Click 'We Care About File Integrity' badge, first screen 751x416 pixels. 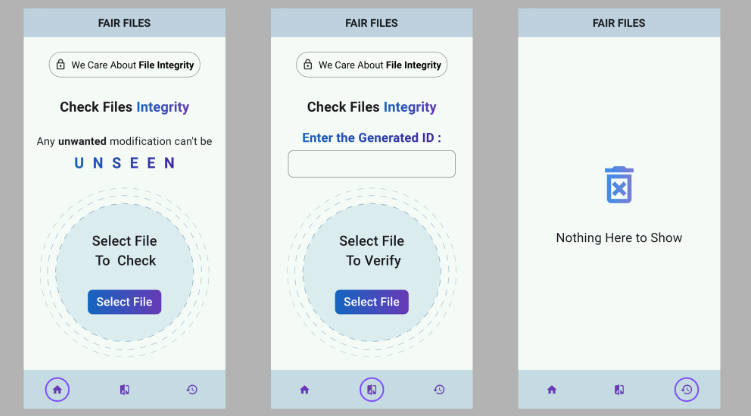125,65
